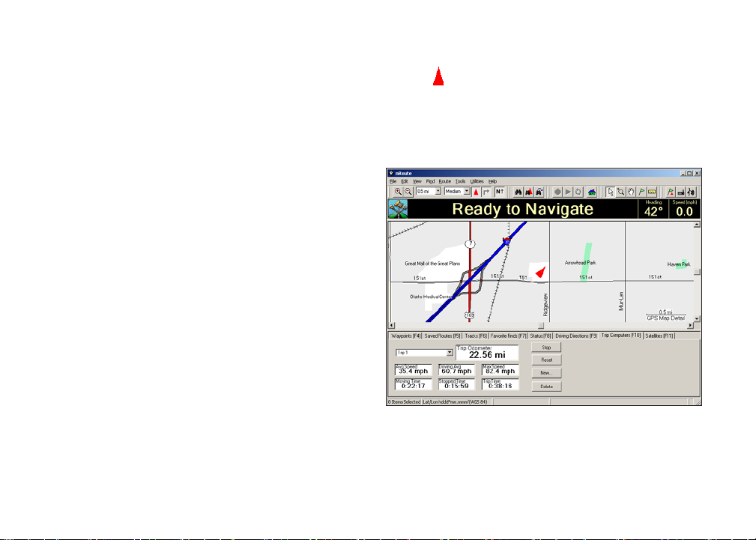Viewport: 756px width, 540px height.
Task: Click the Max Speed 82.4 mph field
Action: pyautogui.click(x=501, y=370)
